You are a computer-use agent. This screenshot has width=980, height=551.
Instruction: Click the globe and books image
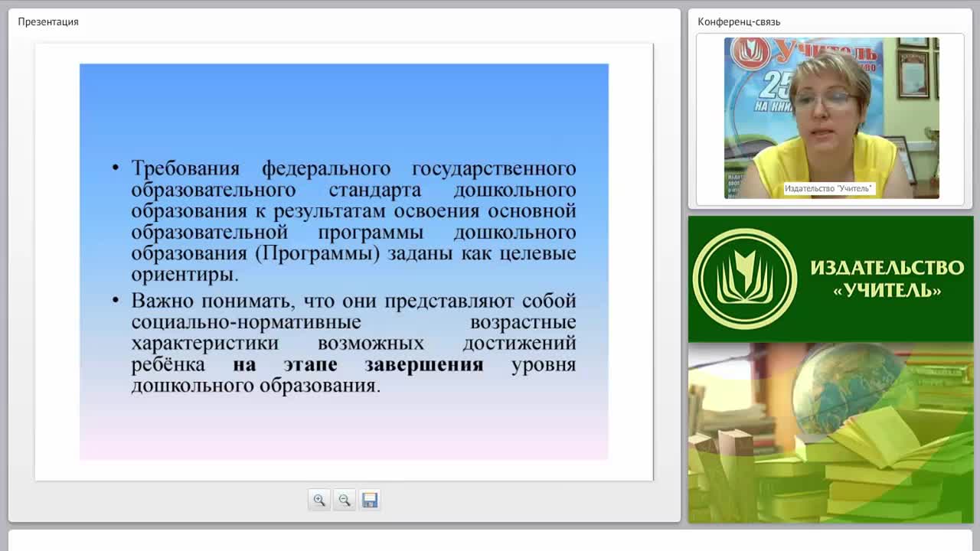pos(831,432)
